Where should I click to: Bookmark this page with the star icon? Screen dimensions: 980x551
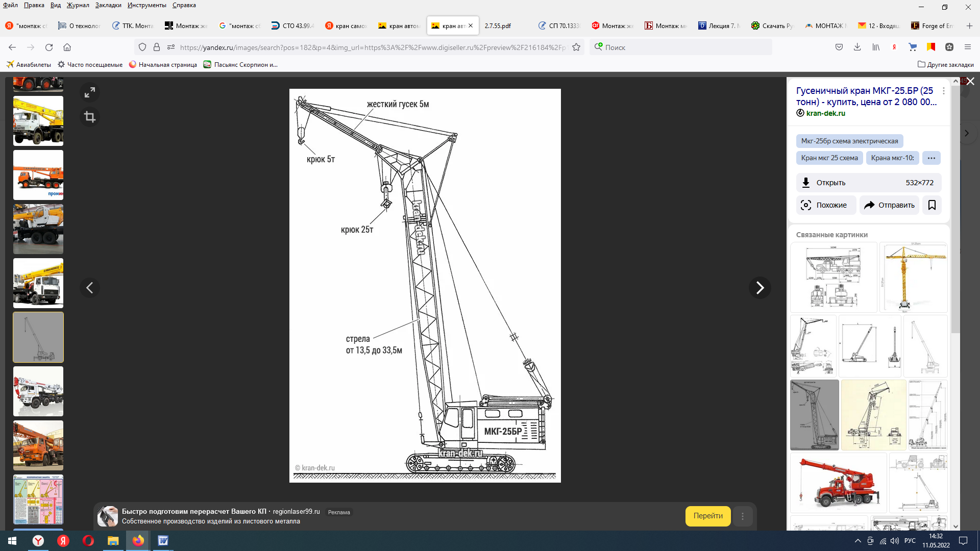576,47
